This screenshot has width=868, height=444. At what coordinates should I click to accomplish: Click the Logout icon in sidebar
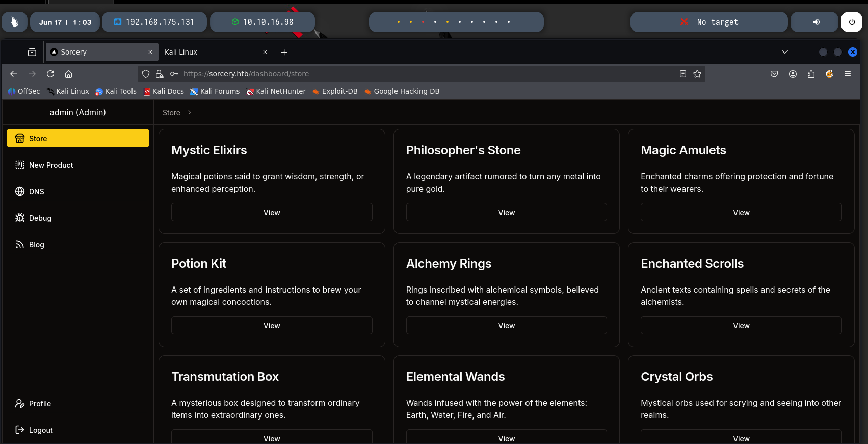(20, 430)
